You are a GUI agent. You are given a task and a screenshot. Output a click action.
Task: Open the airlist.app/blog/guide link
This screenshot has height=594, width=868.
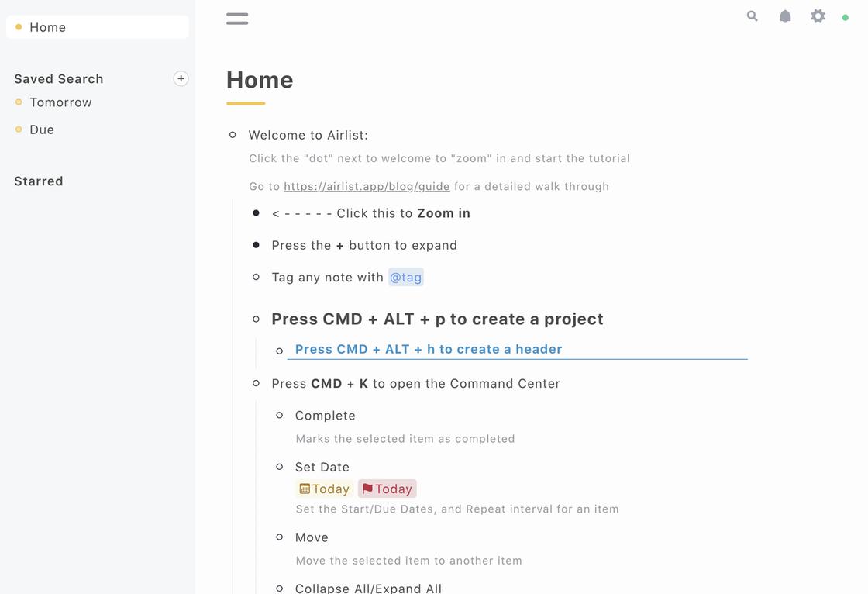click(367, 186)
